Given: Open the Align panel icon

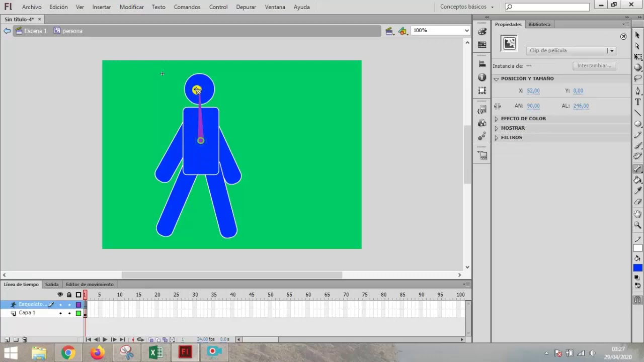Looking at the screenshot, I should pyautogui.click(x=482, y=64).
